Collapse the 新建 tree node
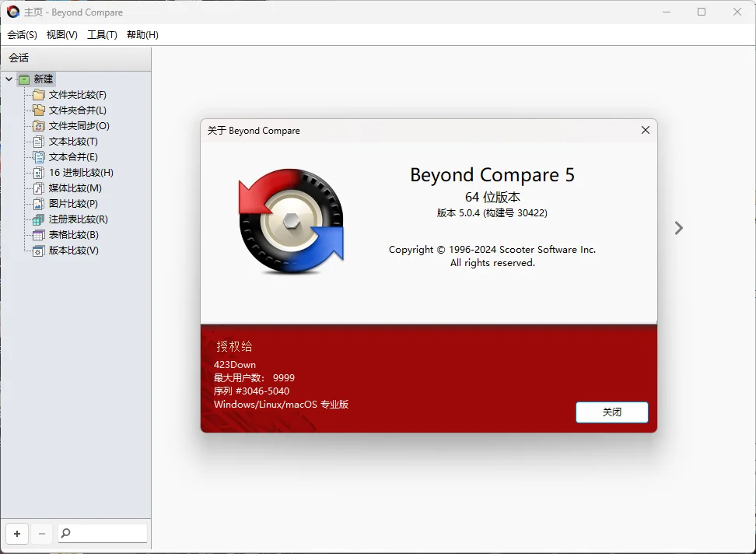 tap(8, 79)
